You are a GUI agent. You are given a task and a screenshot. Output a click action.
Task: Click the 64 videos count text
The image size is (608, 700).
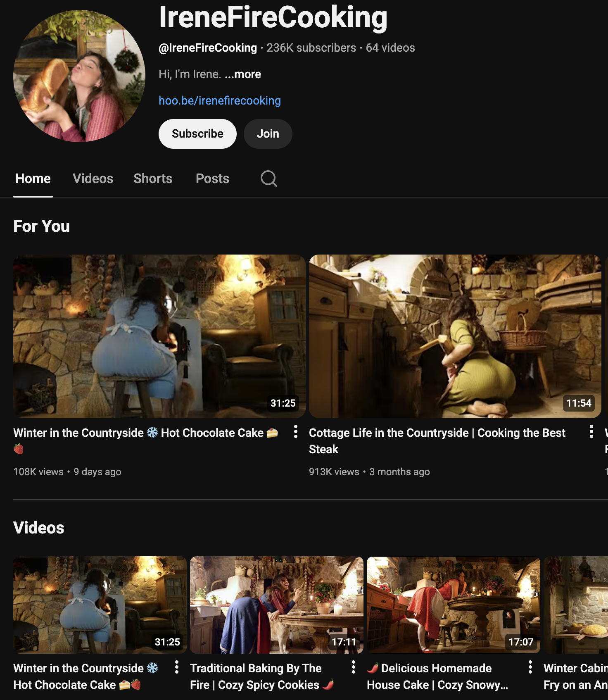coord(390,48)
